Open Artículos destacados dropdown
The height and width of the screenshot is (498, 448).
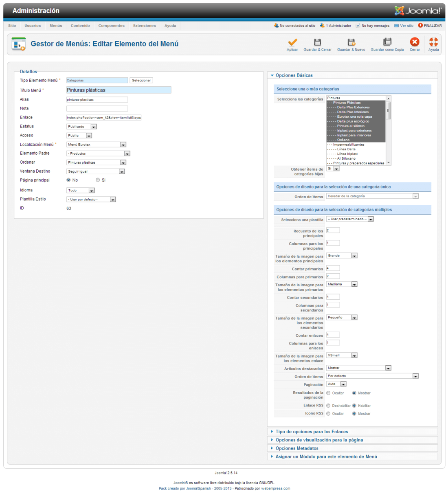click(359, 368)
